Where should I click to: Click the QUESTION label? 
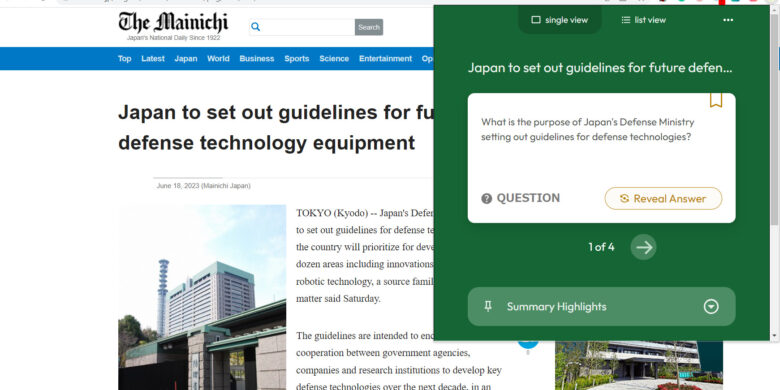point(528,198)
